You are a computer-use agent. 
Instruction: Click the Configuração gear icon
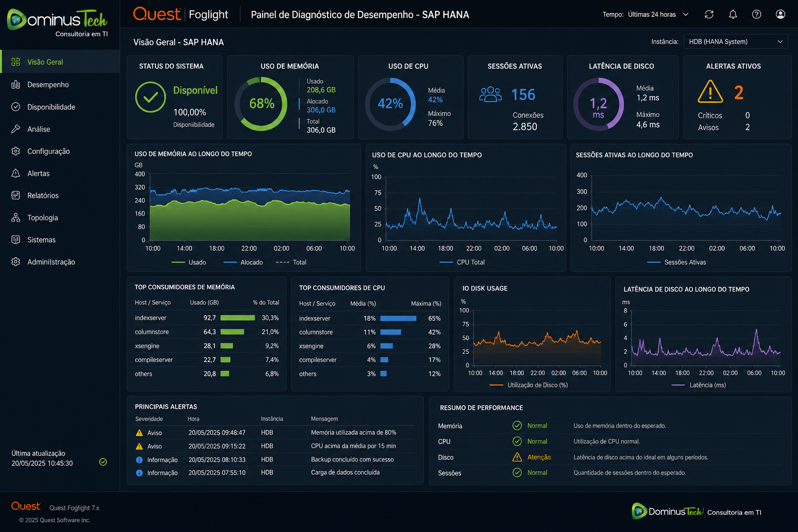(x=16, y=151)
